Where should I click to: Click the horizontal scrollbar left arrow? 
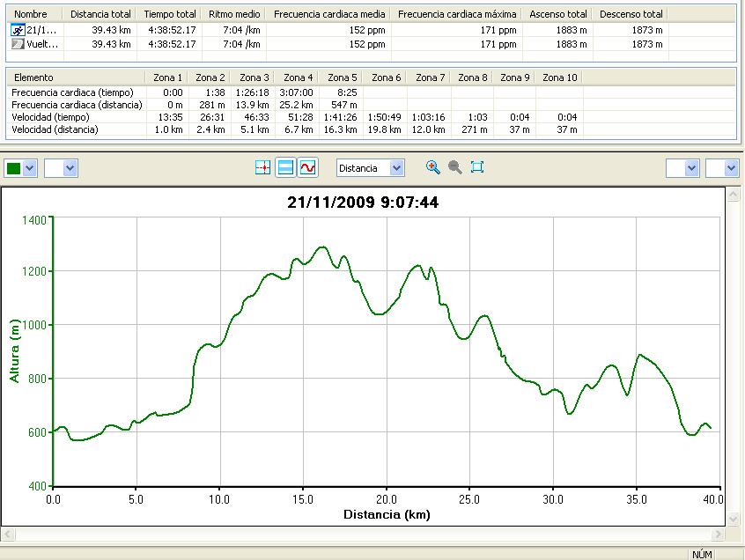[8, 534]
